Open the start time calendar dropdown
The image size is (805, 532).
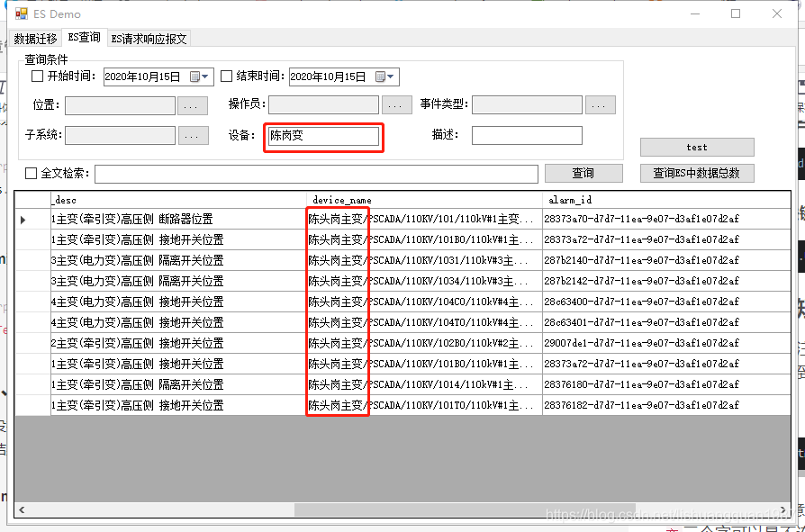(x=205, y=77)
